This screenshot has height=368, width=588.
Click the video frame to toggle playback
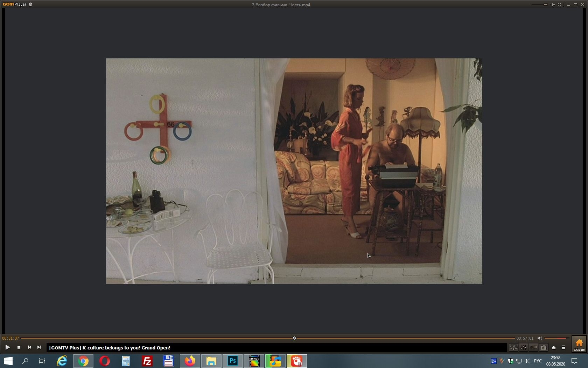click(x=294, y=171)
